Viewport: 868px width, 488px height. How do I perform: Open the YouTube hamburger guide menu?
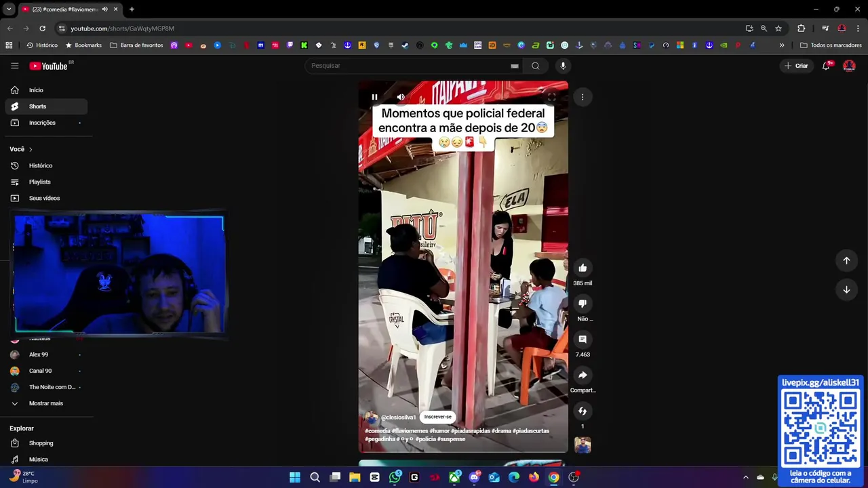(14, 66)
